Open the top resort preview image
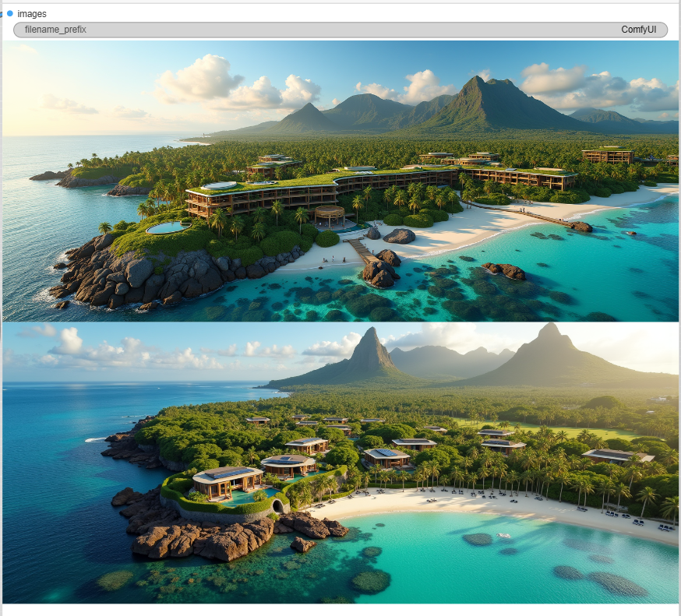The image size is (681, 616). 340,181
